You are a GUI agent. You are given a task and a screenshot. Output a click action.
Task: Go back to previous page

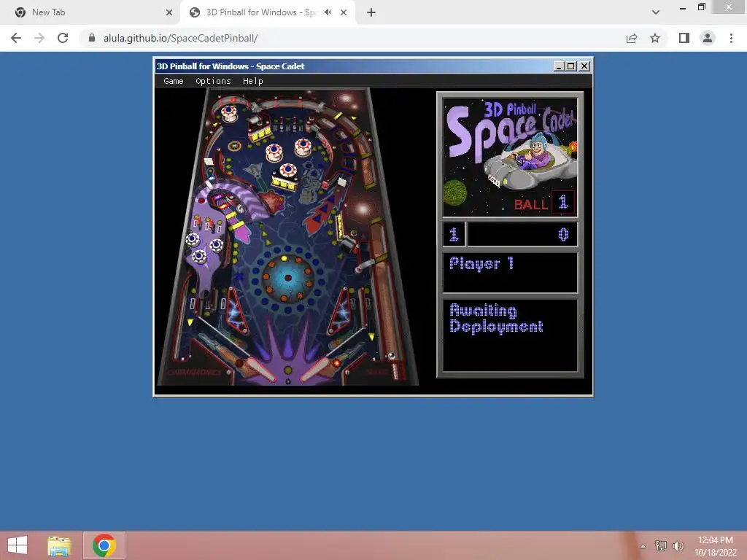click(16, 38)
